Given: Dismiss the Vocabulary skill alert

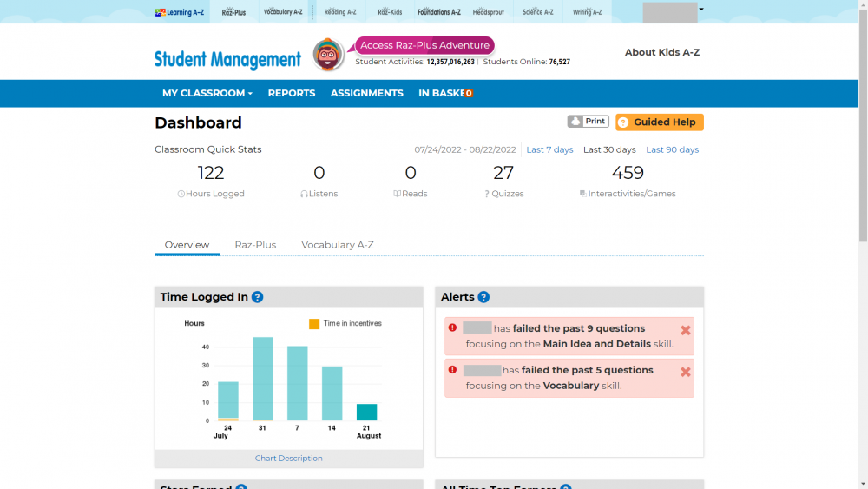Looking at the screenshot, I should click(686, 372).
